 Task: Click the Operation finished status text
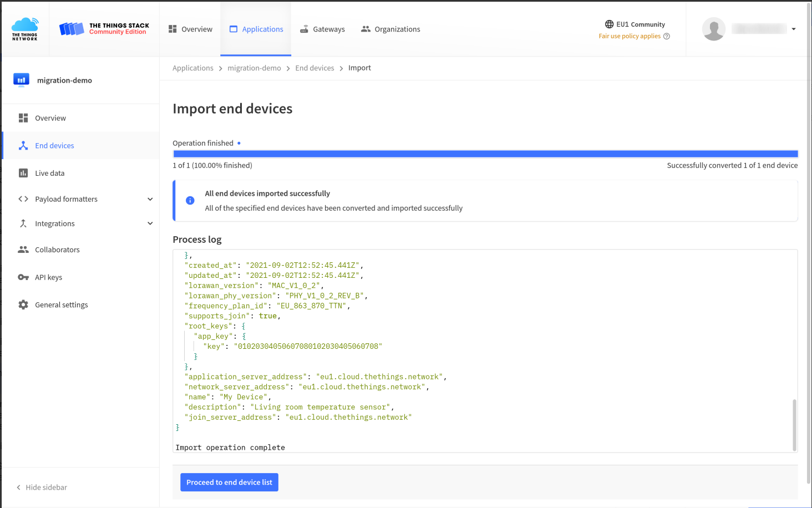tap(203, 143)
